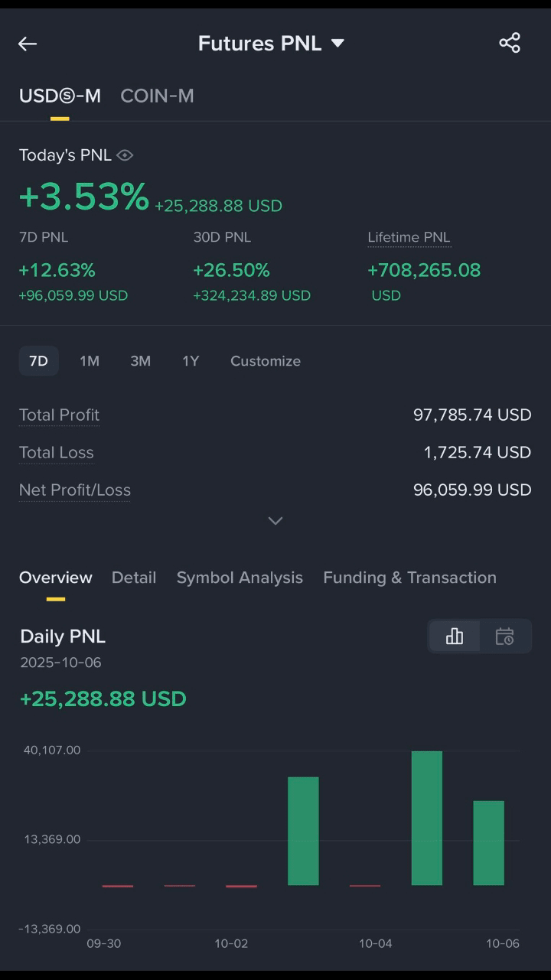Switch to the COIN-M tab
Viewport: 551px width, 980px height.
pyautogui.click(x=157, y=96)
